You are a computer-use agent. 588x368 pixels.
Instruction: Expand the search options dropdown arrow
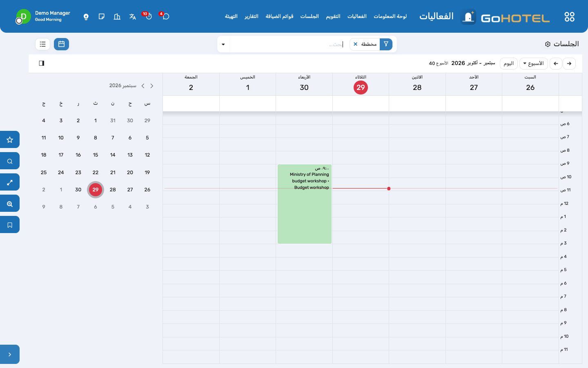coord(223,44)
